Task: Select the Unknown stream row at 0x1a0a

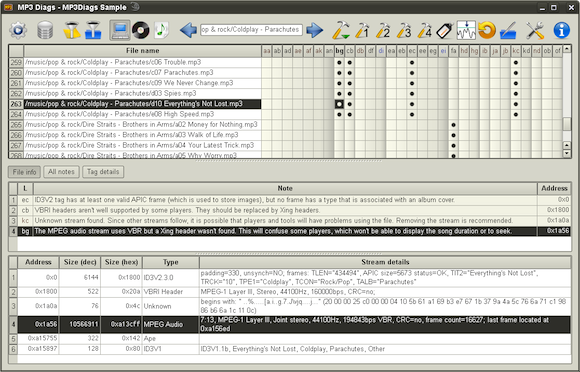Action: pyautogui.click(x=294, y=306)
